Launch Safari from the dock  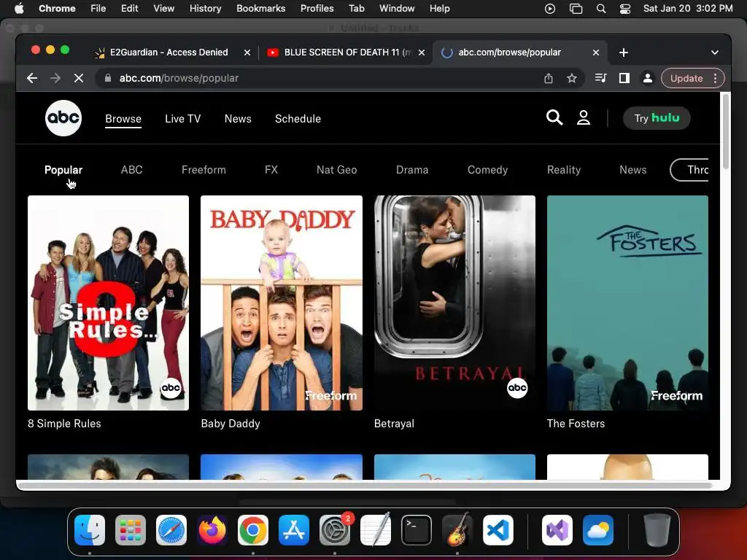point(171,530)
